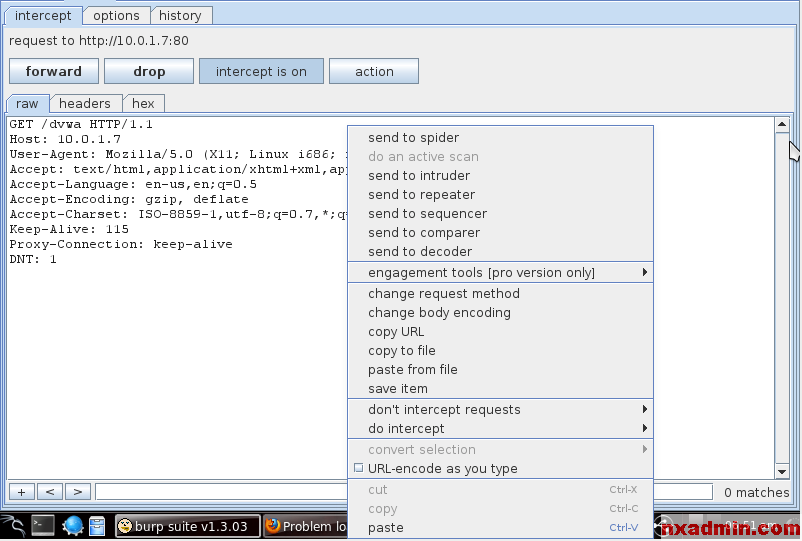The width and height of the screenshot is (802, 541).
Task: Choose send to decoder
Action: [500, 252]
